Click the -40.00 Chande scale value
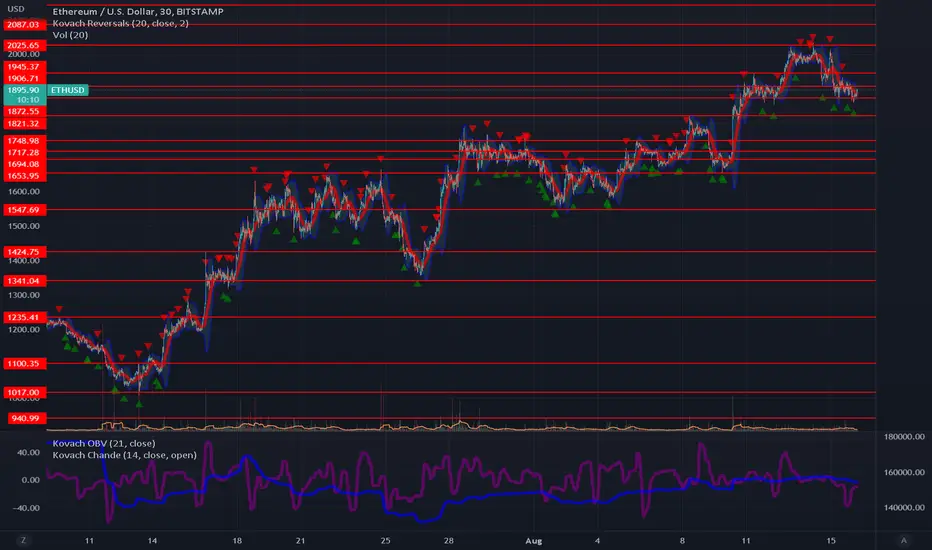The image size is (932, 550). click(27, 508)
